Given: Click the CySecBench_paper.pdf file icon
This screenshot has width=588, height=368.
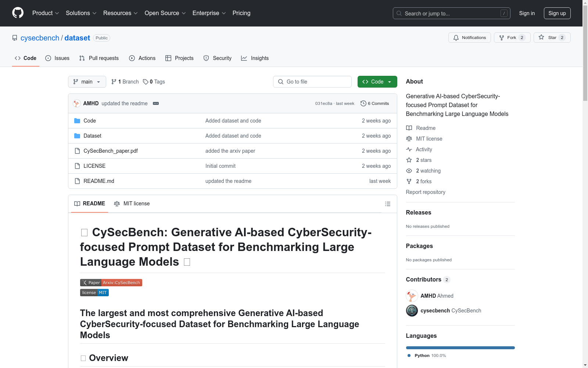Looking at the screenshot, I should tap(77, 151).
